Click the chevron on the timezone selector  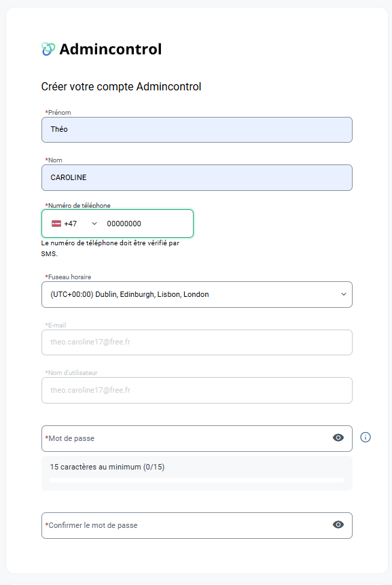pyautogui.click(x=343, y=294)
